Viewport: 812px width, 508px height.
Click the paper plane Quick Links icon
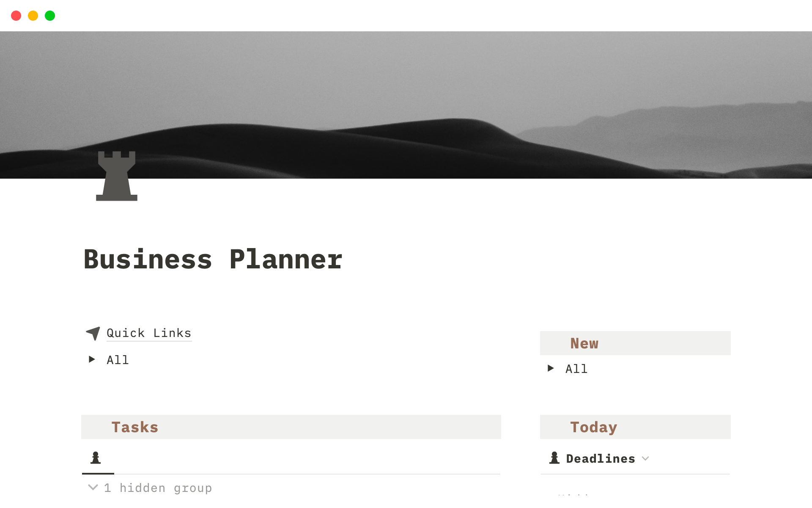coord(93,333)
